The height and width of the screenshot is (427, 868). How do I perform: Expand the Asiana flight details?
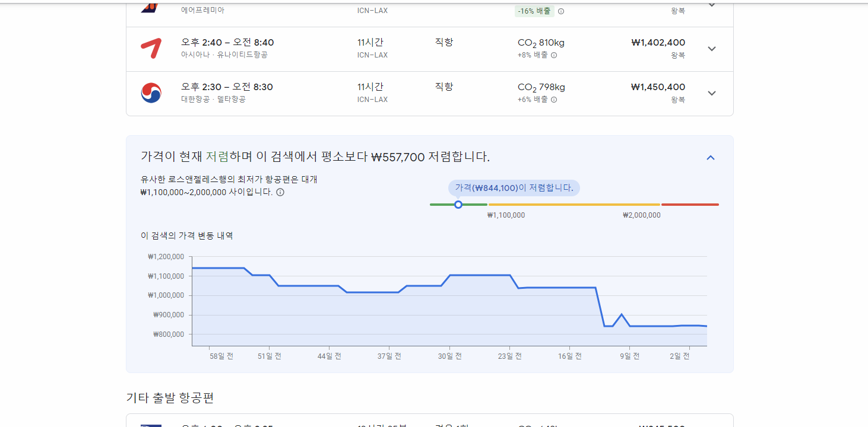711,49
